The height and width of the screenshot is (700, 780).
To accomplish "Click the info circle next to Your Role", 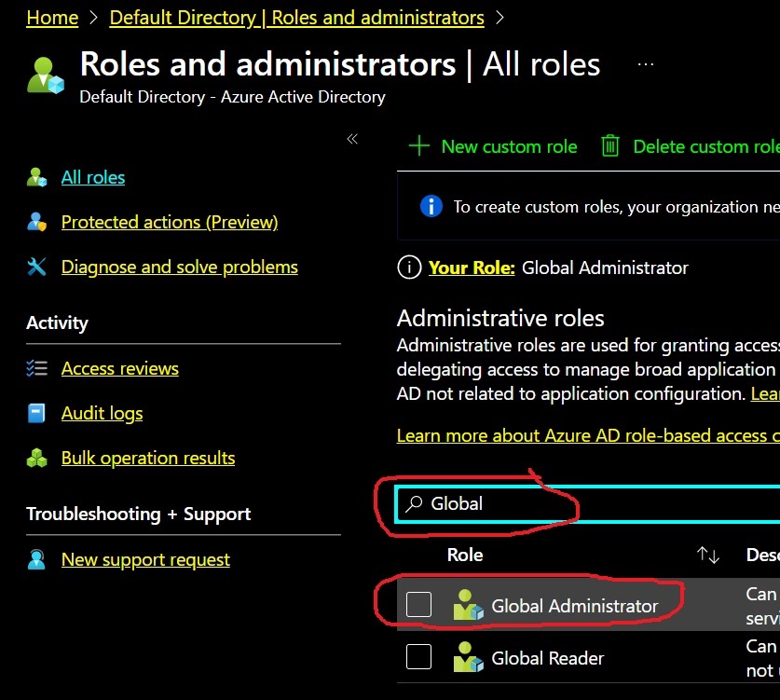I will 409,268.
